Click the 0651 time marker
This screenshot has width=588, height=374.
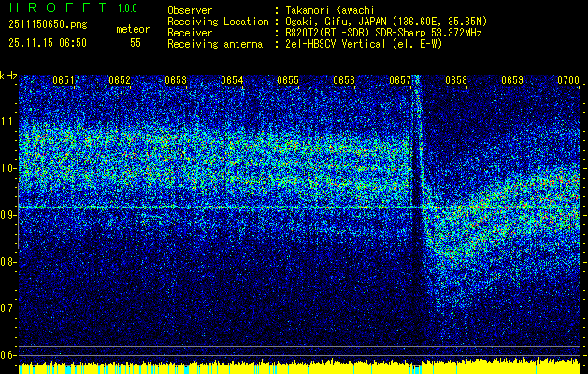(64, 79)
